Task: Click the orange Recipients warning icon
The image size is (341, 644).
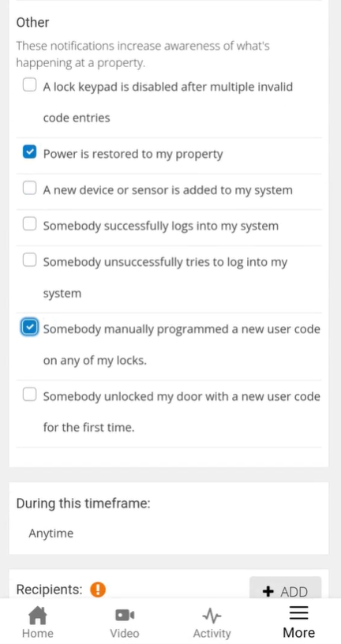Action: click(x=98, y=590)
